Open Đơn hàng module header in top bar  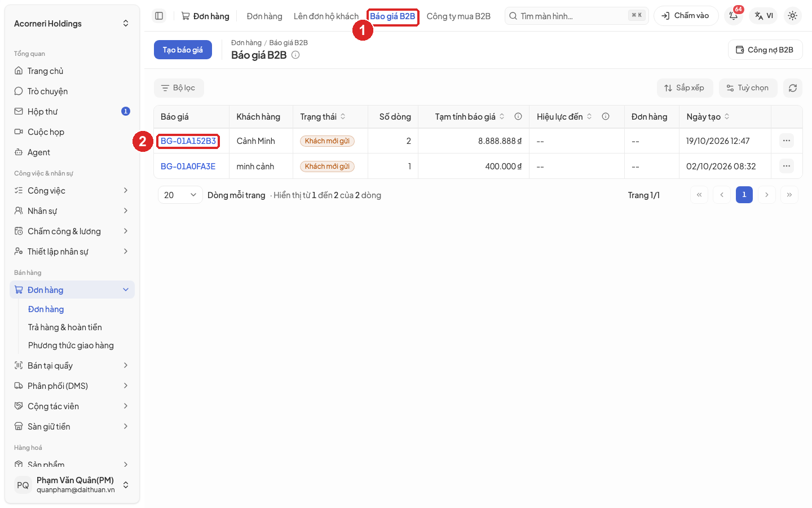coord(205,16)
